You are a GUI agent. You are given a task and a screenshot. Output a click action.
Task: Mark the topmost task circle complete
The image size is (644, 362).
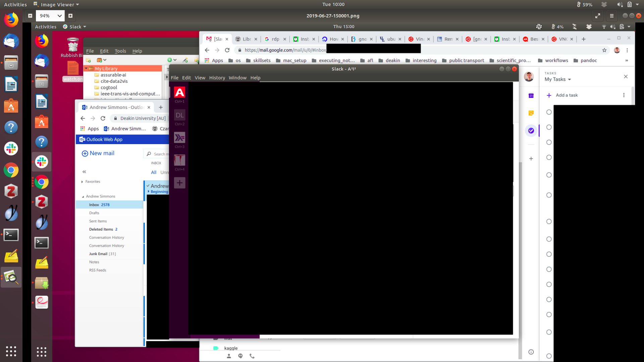point(549,112)
